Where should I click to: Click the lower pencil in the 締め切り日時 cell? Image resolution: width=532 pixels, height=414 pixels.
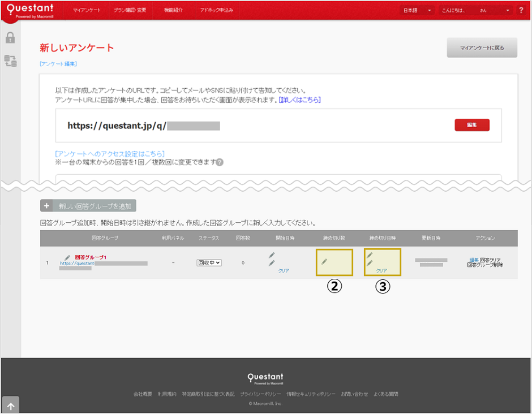click(x=370, y=263)
